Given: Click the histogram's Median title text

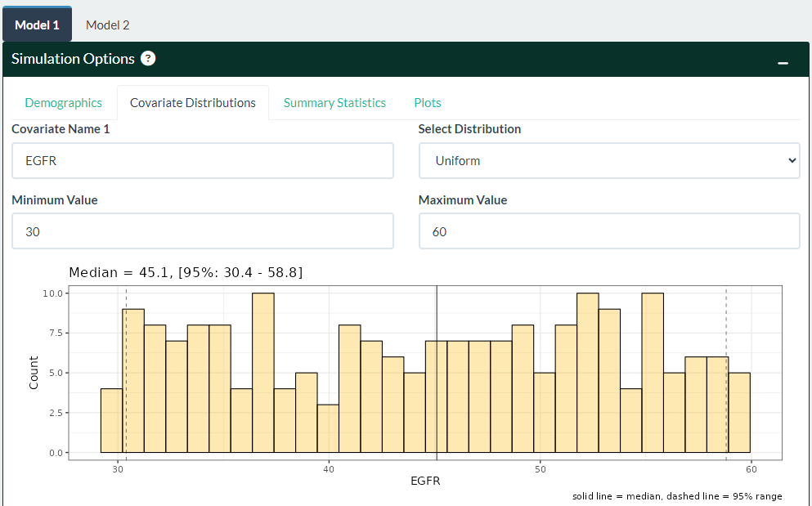Looking at the screenshot, I should (186, 272).
